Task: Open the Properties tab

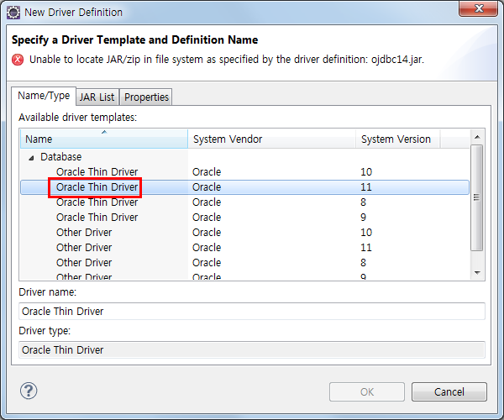Action: [x=146, y=97]
